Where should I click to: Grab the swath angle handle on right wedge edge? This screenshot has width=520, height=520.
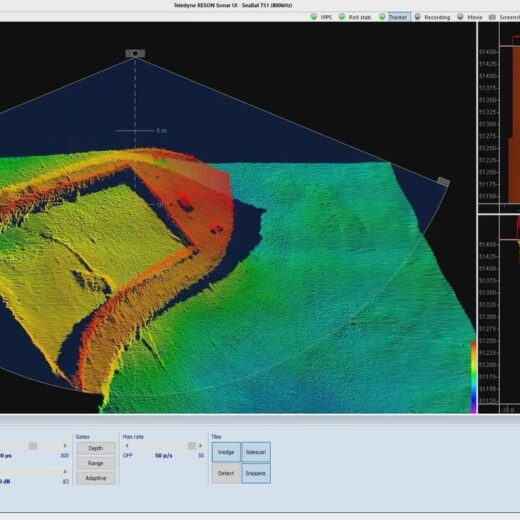click(443, 182)
